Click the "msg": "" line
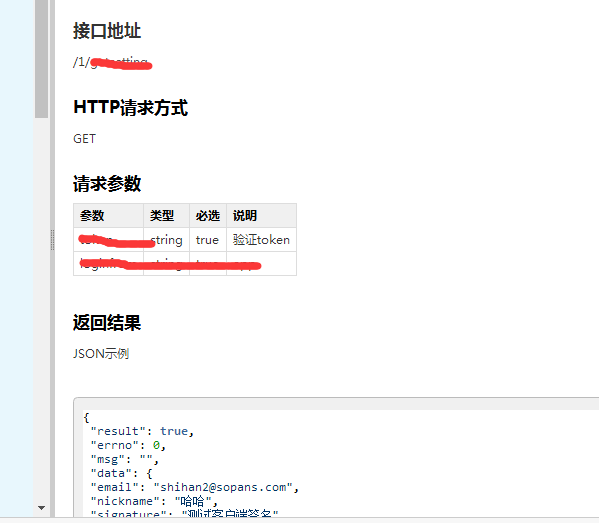 tap(125, 459)
